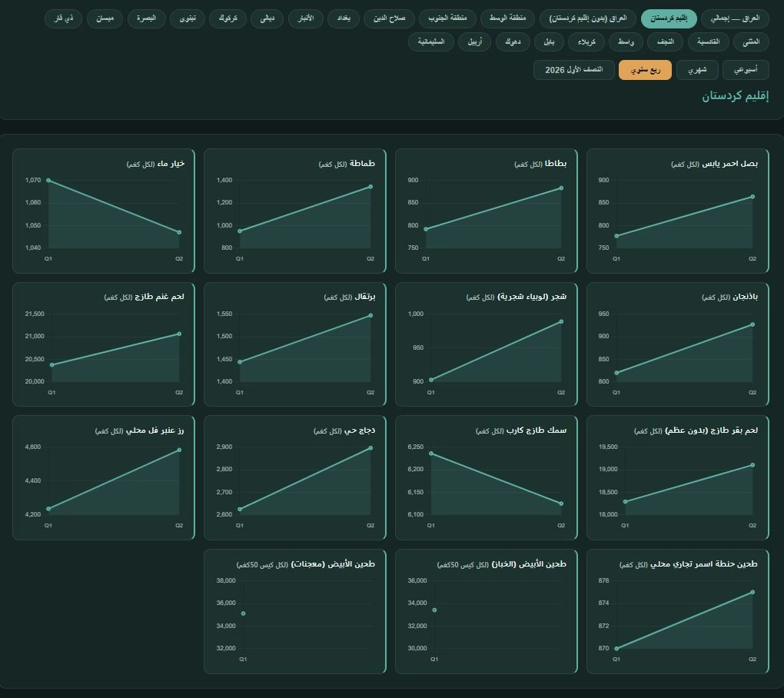Choose the بغداد governorate chip
784x698 pixels.
(344, 18)
